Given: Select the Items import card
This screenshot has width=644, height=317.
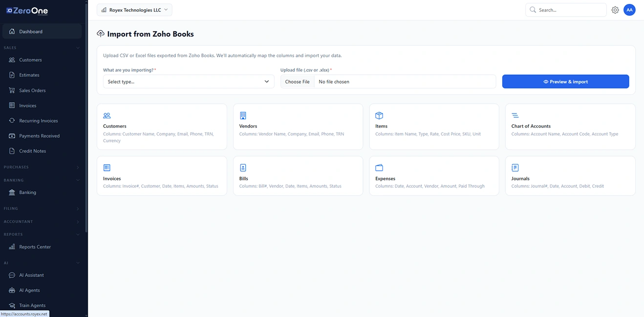Looking at the screenshot, I should tap(434, 127).
